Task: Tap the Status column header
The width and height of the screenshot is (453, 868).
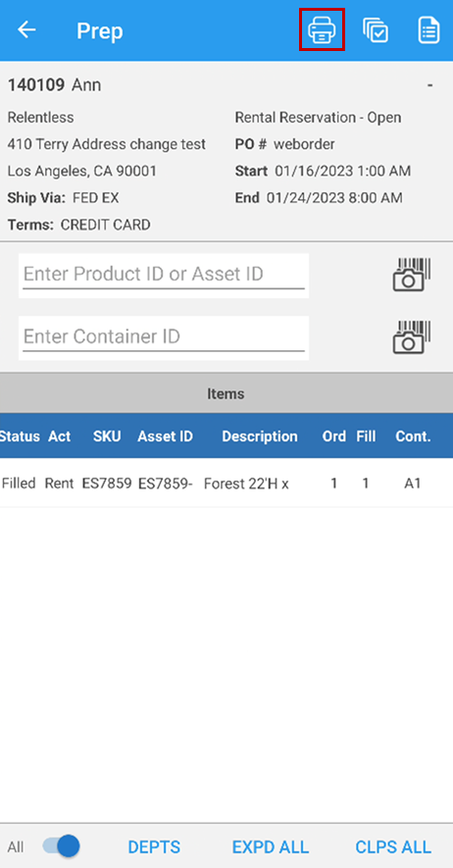Action: [x=20, y=436]
